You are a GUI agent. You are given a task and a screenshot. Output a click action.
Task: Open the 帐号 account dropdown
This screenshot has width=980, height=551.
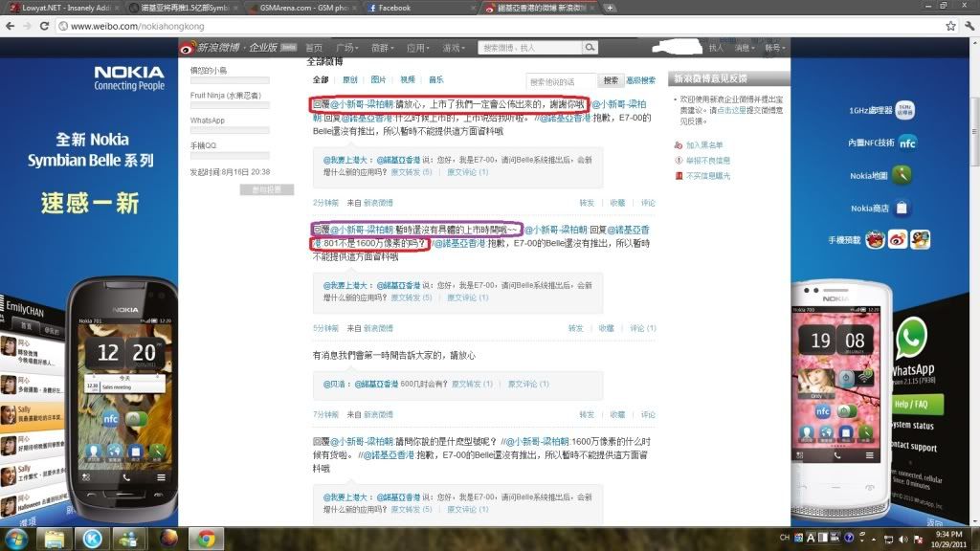[772, 47]
